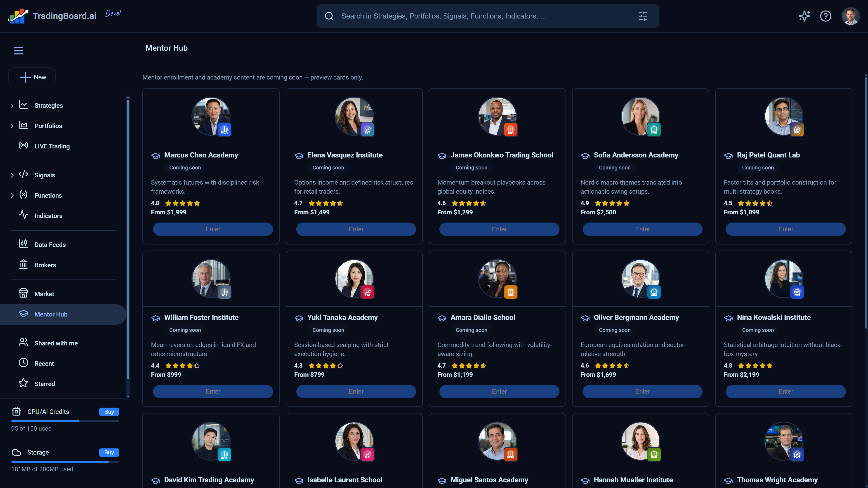868x488 pixels.
Task: Open Miguel Santos Academy title
Action: (489, 480)
